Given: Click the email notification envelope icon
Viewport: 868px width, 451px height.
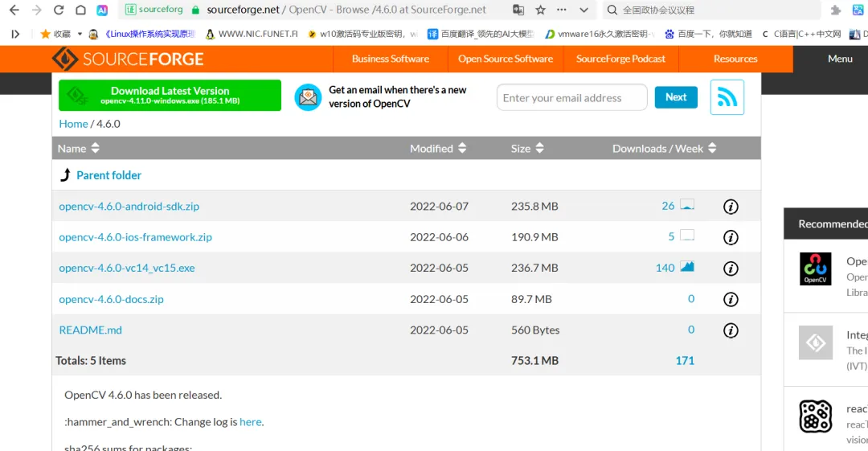Looking at the screenshot, I should [308, 97].
